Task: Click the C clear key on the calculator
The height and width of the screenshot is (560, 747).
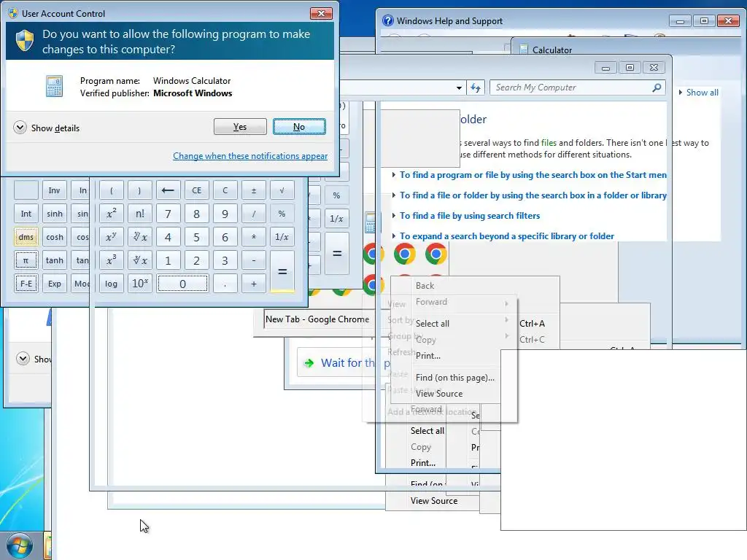Action: coord(225,190)
